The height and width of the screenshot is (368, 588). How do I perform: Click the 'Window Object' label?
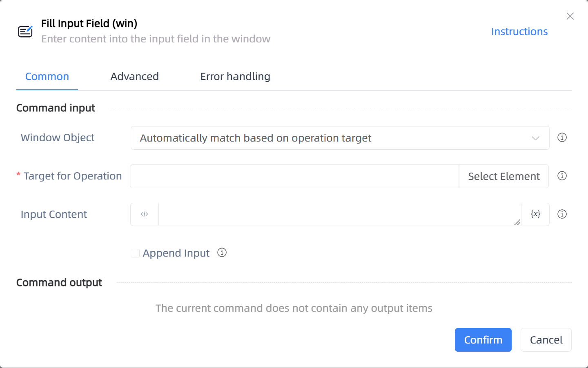pyautogui.click(x=58, y=137)
